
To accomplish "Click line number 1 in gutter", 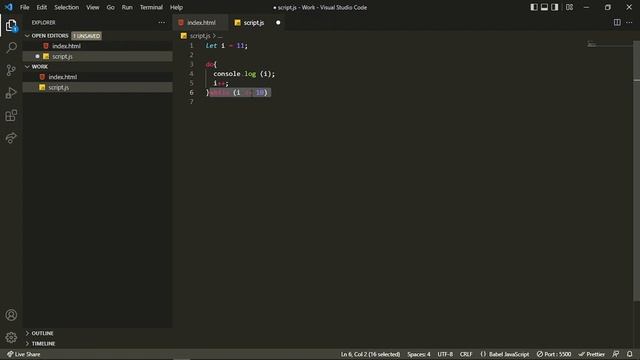I will [191, 45].
